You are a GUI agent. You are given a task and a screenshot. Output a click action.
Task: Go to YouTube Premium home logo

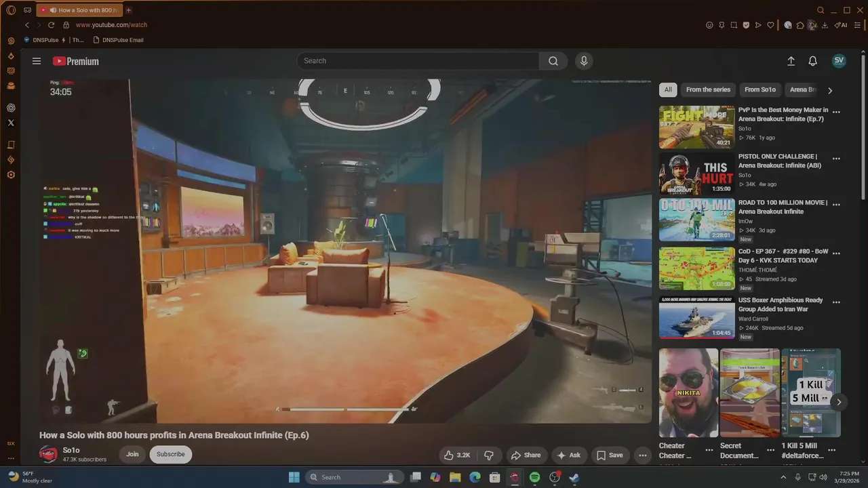76,61
